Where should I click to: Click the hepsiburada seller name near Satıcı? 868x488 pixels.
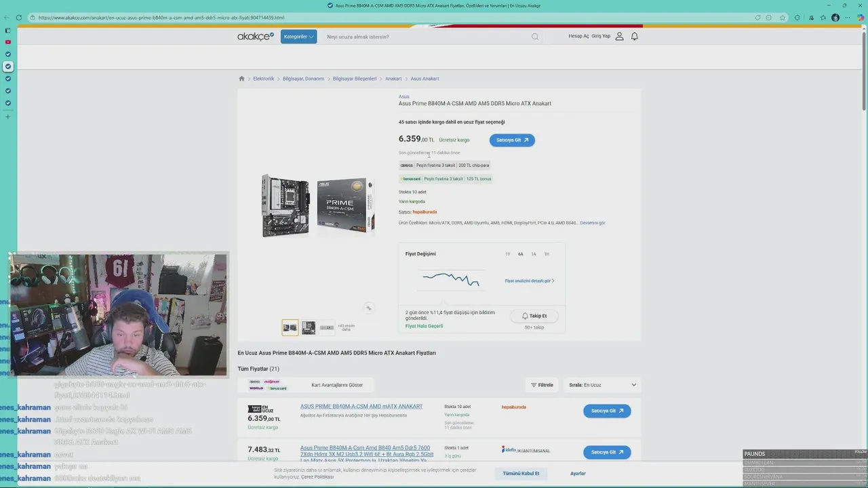point(425,212)
